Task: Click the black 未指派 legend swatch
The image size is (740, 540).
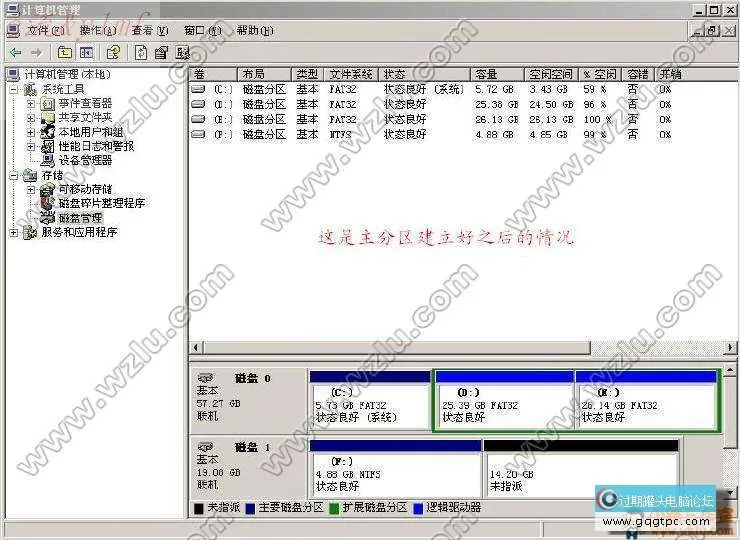Action: click(x=199, y=508)
